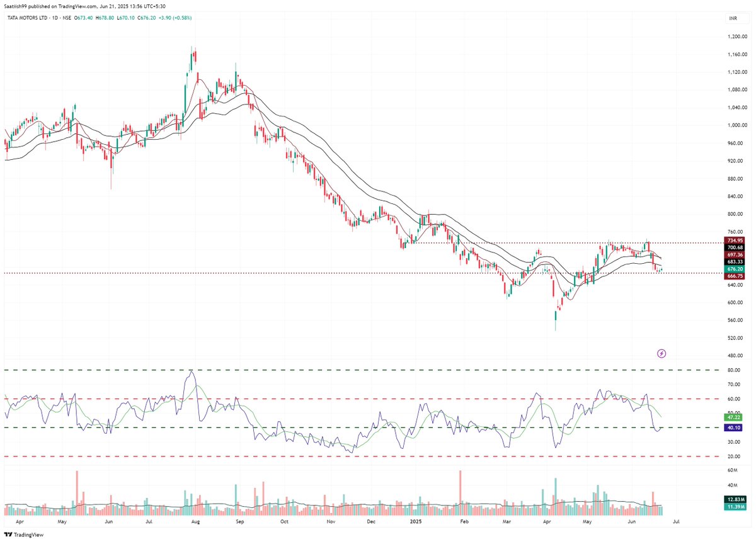Click the 47.22 RSI average value label
Image resolution: width=756 pixels, height=542 pixels.
click(735, 417)
